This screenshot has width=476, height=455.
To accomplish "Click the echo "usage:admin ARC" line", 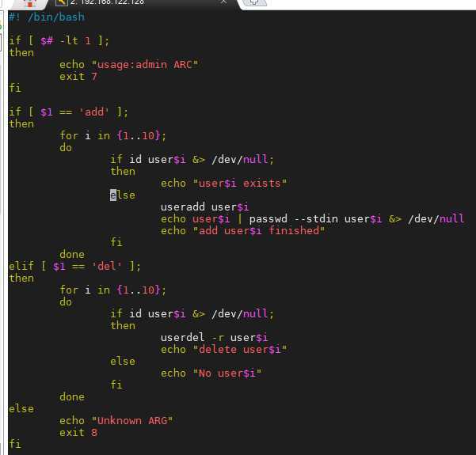I will [x=129, y=64].
